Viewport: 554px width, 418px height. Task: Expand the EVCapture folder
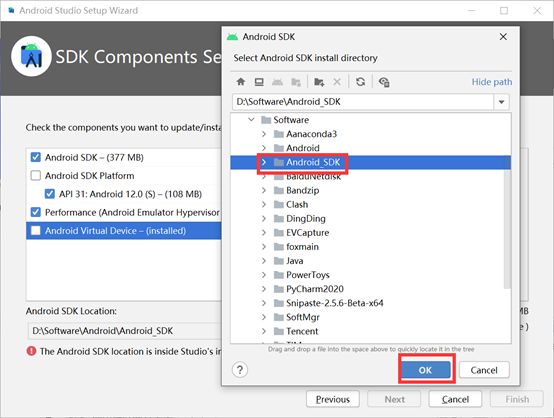264,232
